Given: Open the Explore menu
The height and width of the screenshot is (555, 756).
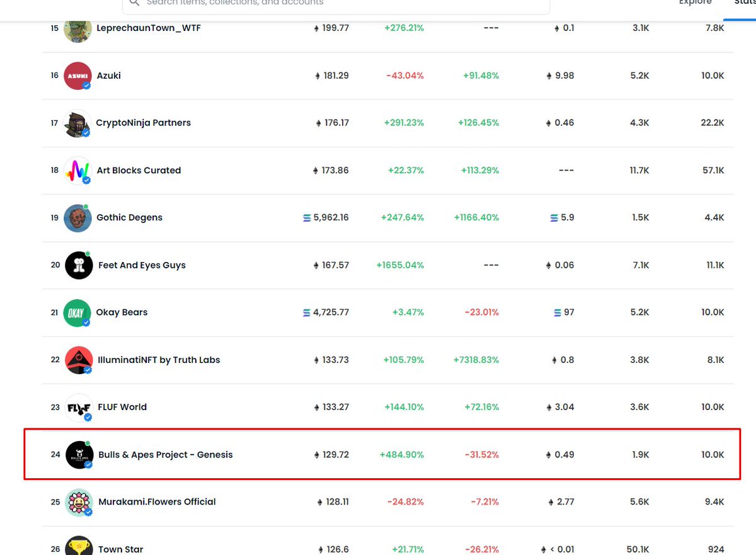Looking at the screenshot, I should [695, 3].
